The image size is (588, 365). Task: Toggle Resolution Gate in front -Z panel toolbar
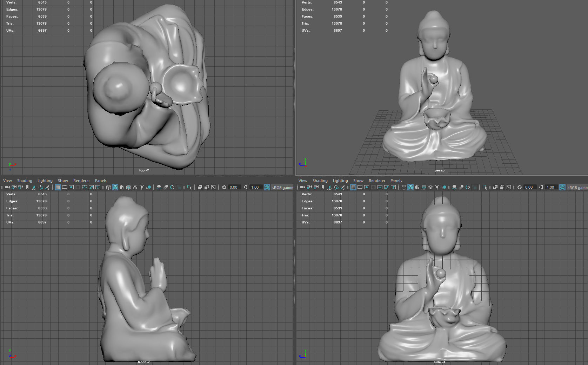[x=71, y=187]
